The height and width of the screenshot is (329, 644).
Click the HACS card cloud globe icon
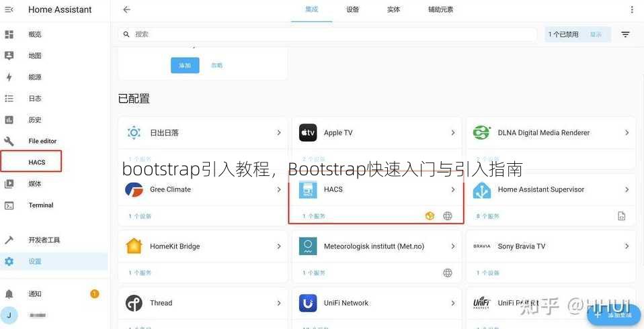[x=448, y=216]
